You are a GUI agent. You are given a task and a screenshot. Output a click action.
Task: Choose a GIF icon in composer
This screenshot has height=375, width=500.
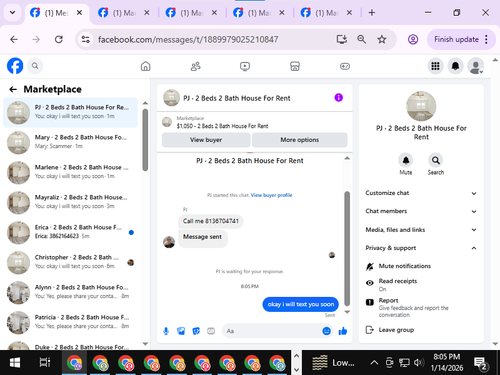pos(211,331)
